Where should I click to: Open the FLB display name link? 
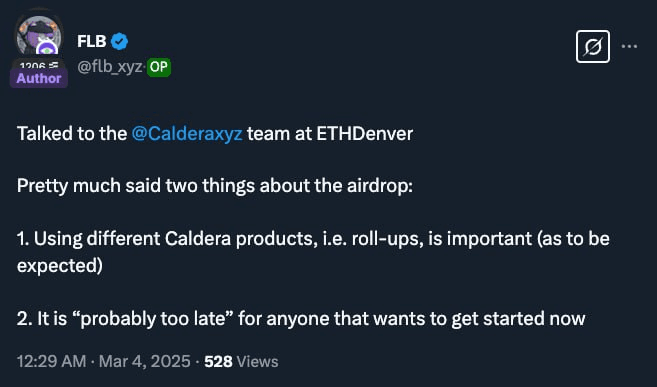(x=91, y=41)
